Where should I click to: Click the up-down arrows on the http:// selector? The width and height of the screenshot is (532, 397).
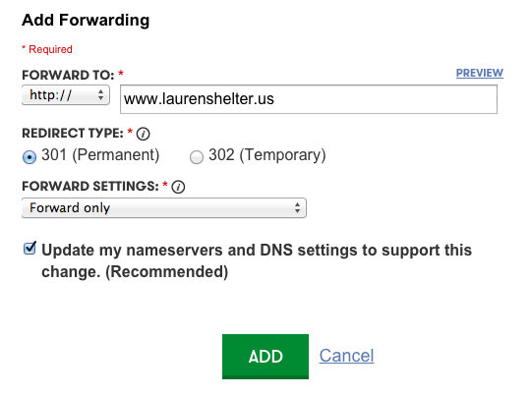coord(100,94)
